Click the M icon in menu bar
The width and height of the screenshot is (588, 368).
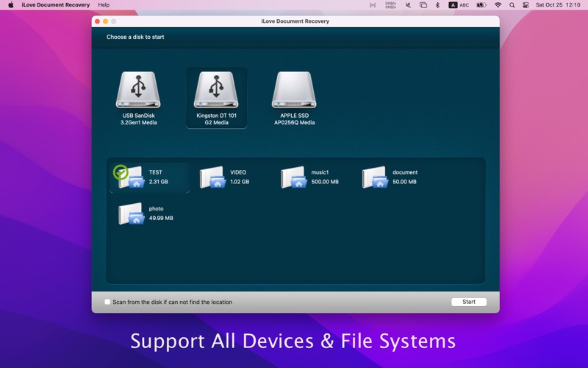373,5
